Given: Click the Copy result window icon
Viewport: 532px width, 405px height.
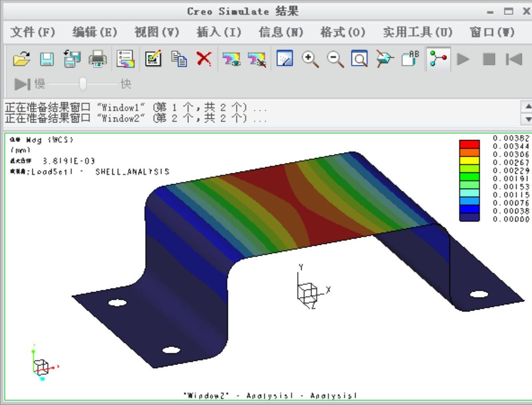Looking at the screenshot, I should tap(179, 59).
